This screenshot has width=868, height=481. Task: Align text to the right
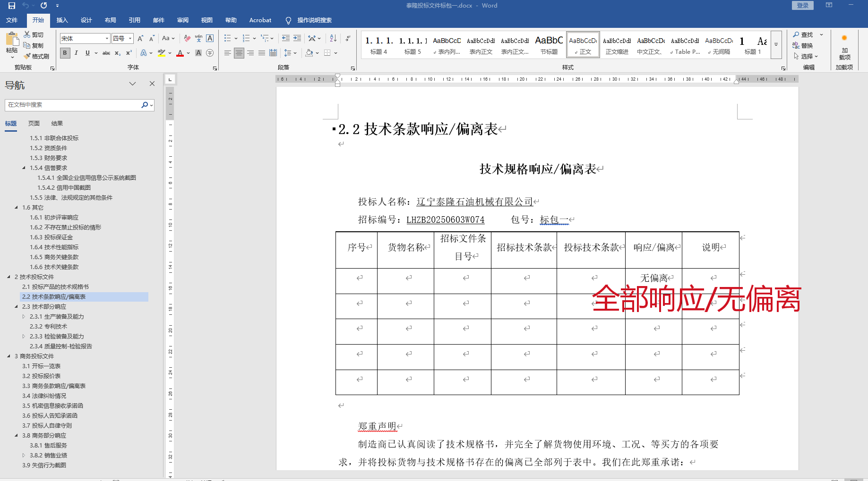tap(250, 53)
